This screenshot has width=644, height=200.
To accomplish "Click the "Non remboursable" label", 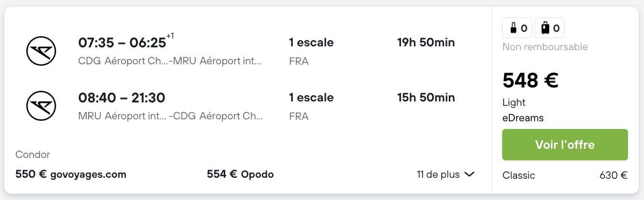I will coord(545,47).
